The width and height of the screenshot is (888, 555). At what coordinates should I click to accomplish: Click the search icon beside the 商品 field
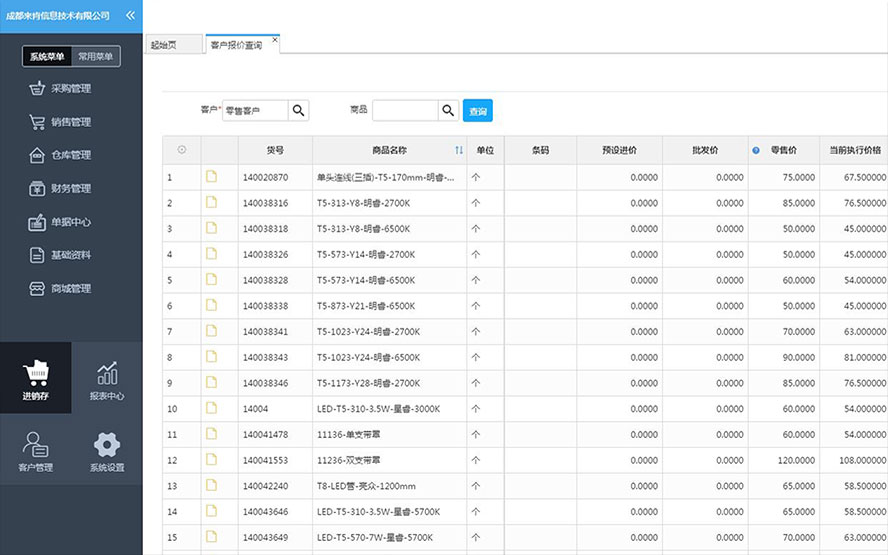(448, 111)
